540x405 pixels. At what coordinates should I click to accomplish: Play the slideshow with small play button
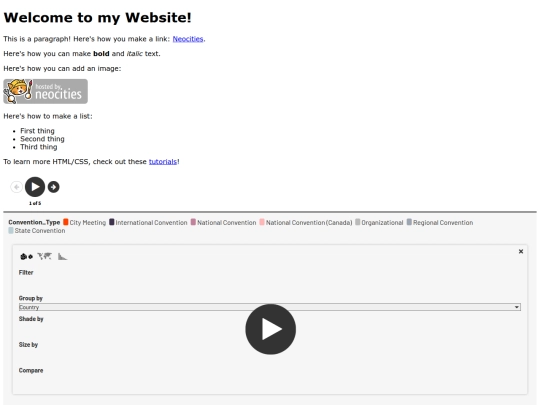coord(35,187)
